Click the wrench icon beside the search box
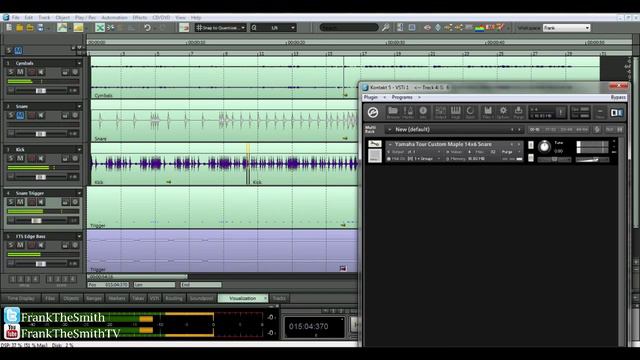This screenshot has width=640, height=360. click(385, 28)
